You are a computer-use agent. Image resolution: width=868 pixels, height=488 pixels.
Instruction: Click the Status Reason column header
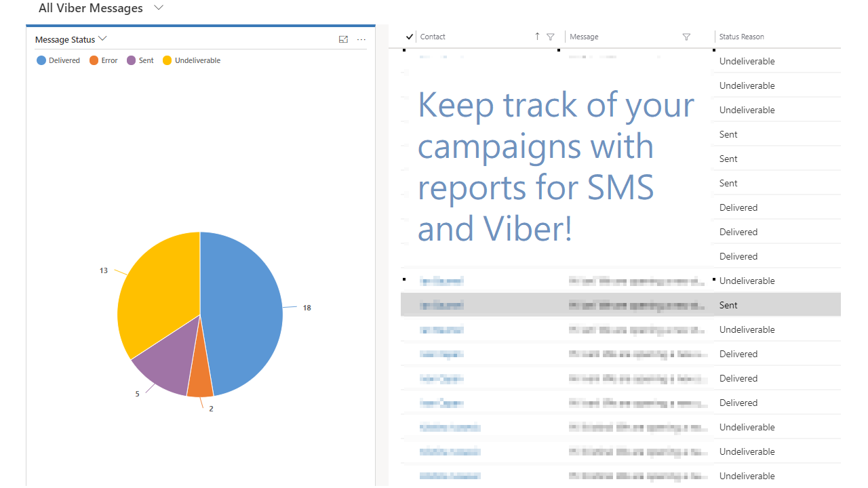click(x=742, y=37)
